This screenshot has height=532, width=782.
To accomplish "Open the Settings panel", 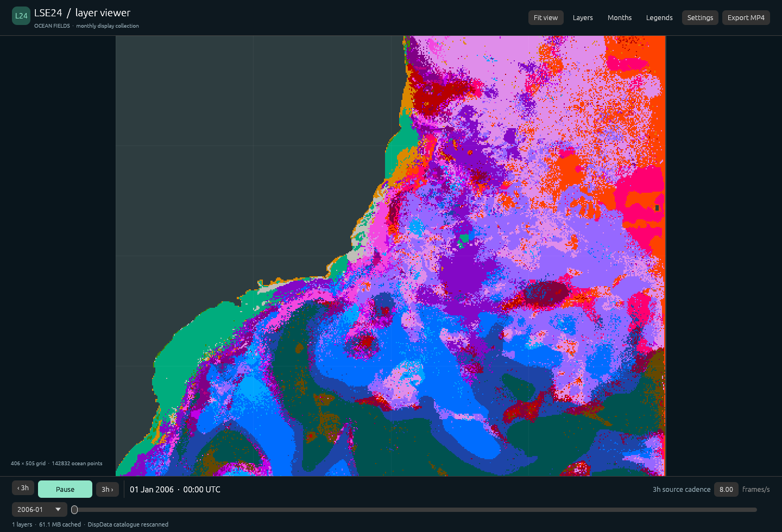I will 700,18.
